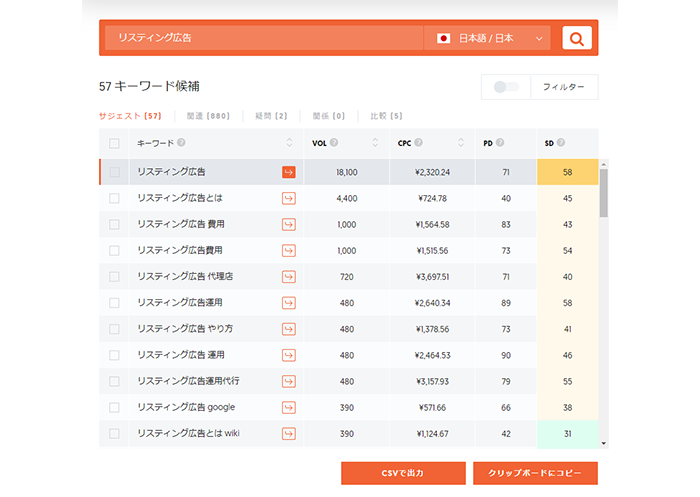The width and height of the screenshot is (700, 497).
Task: Click help icon next to SD header
Action: click(x=561, y=142)
